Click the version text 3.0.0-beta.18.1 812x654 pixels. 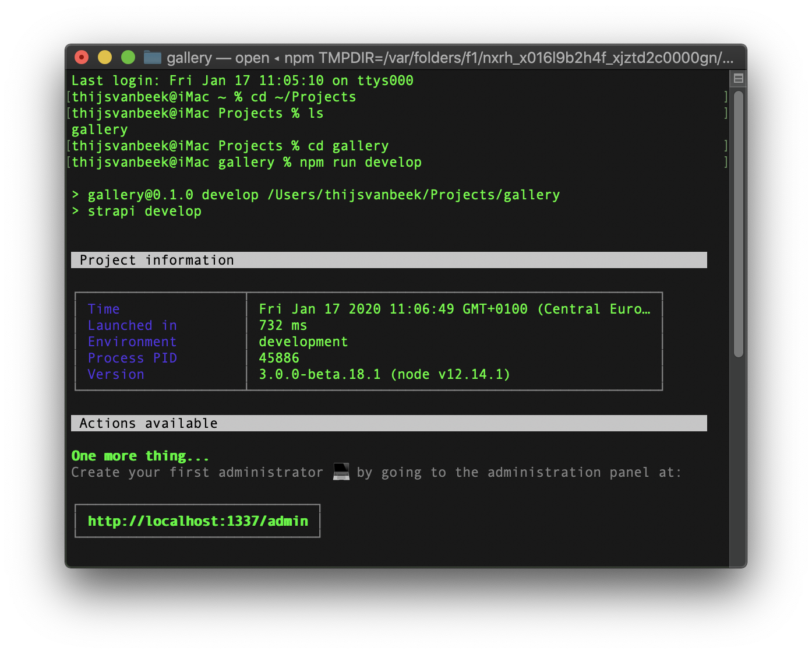coord(320,374)
